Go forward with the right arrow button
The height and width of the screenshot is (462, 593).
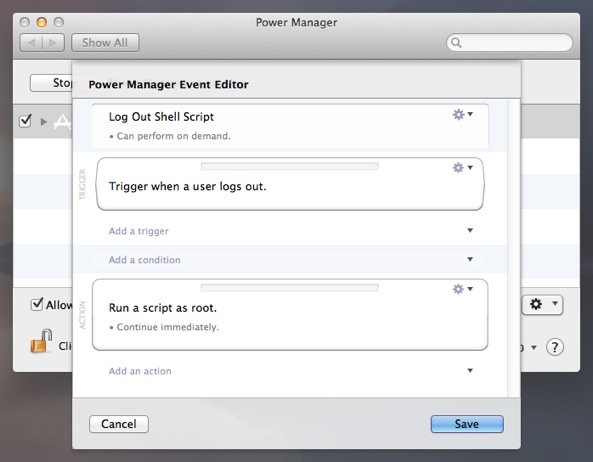click(53, 43)
